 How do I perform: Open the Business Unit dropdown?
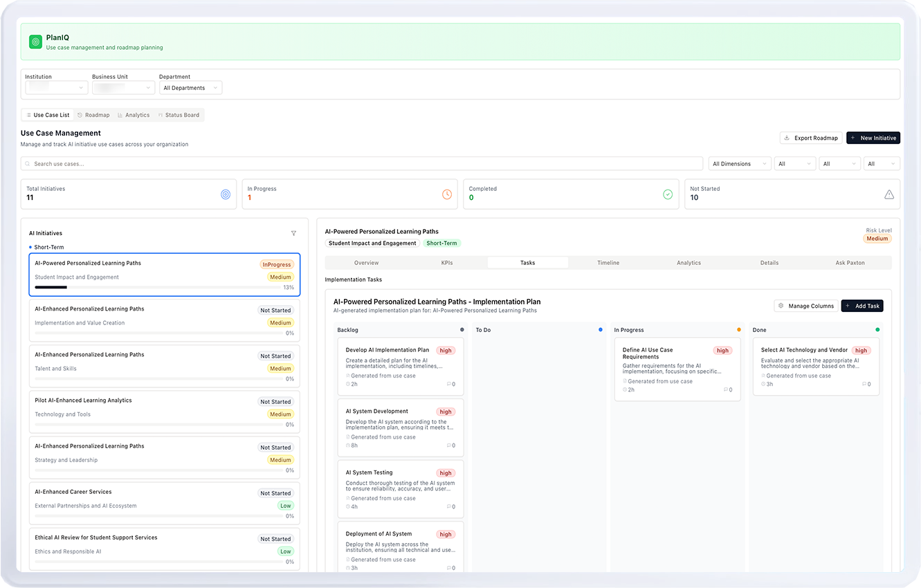tap(123, 88)
